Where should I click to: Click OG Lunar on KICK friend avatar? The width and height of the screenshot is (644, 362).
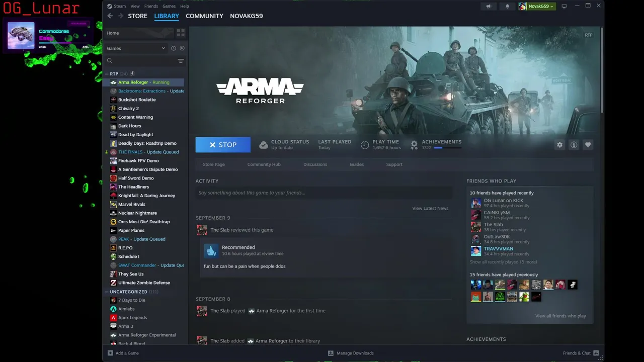point(476,203)
